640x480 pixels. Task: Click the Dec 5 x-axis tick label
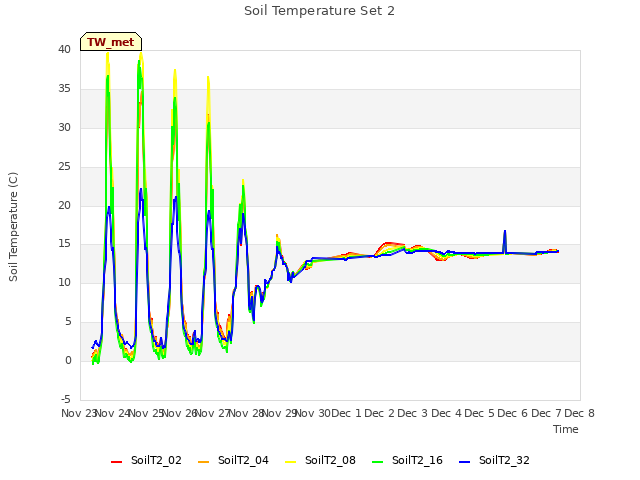[479, 413]
